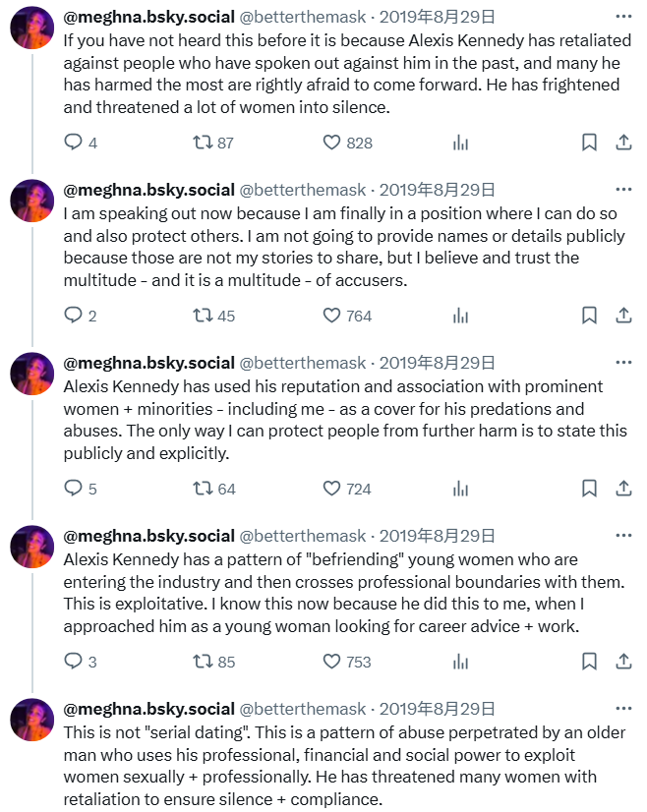Retweet the tweet with 45 retweets
The height and width of the screenshot is (812, 647).
(x=203, y=316)
